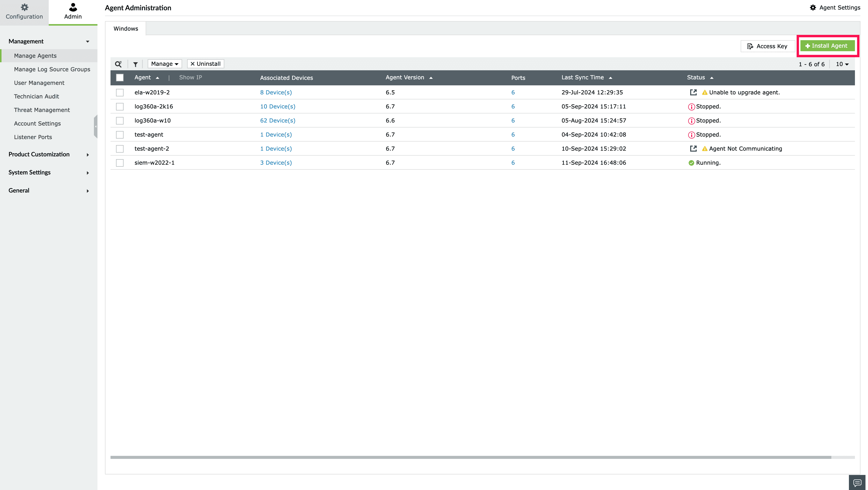Select the checkbox for ela-w2019-2

point(120,93)
